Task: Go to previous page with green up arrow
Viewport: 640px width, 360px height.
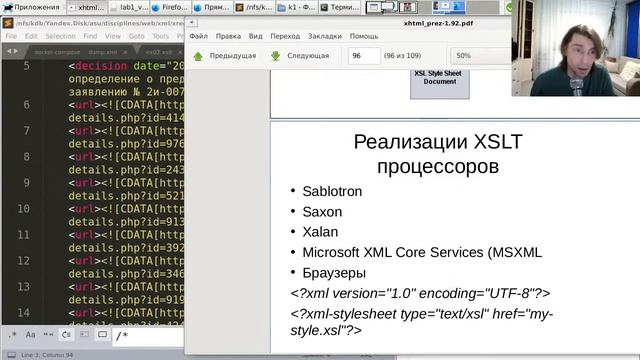Action: (198, 56)
